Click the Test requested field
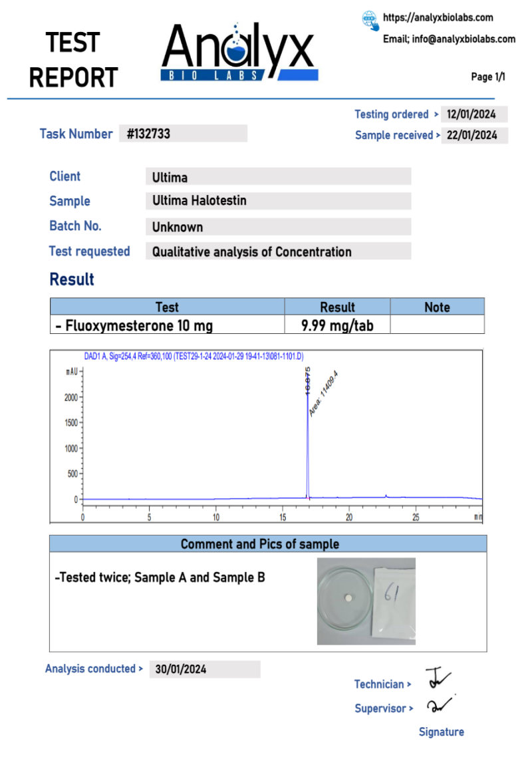The width and height of the screenshot is (532, 765). tap(278, 251)
